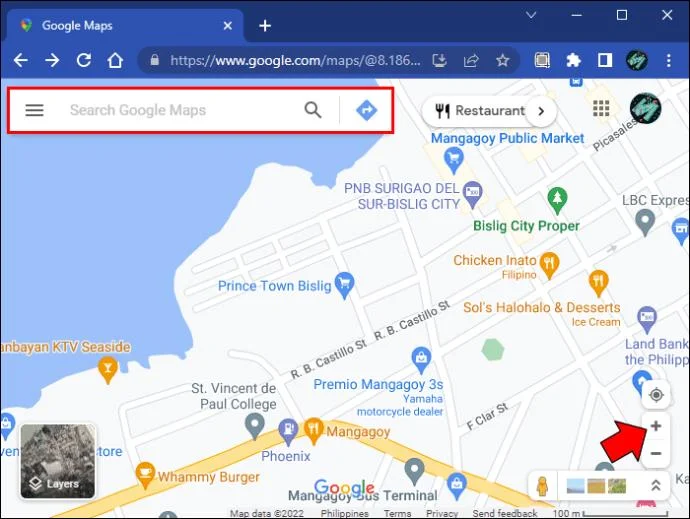Click the Mangagoy Public Market shopping pin
Image resolution: width=690 pixels, height=519 pixels.
coord(454,160)
